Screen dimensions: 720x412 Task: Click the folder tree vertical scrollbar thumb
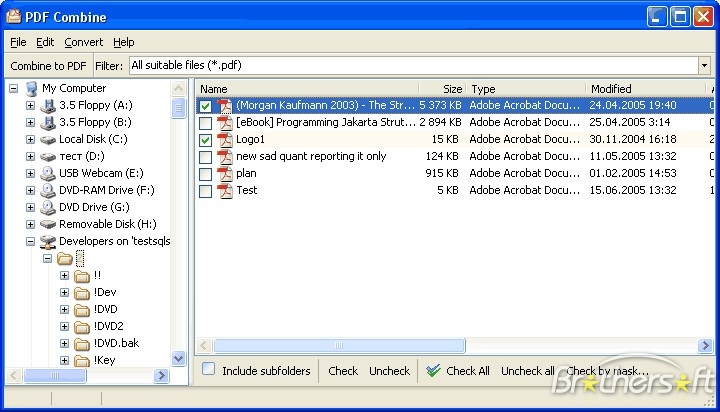[x=179, y=108]
